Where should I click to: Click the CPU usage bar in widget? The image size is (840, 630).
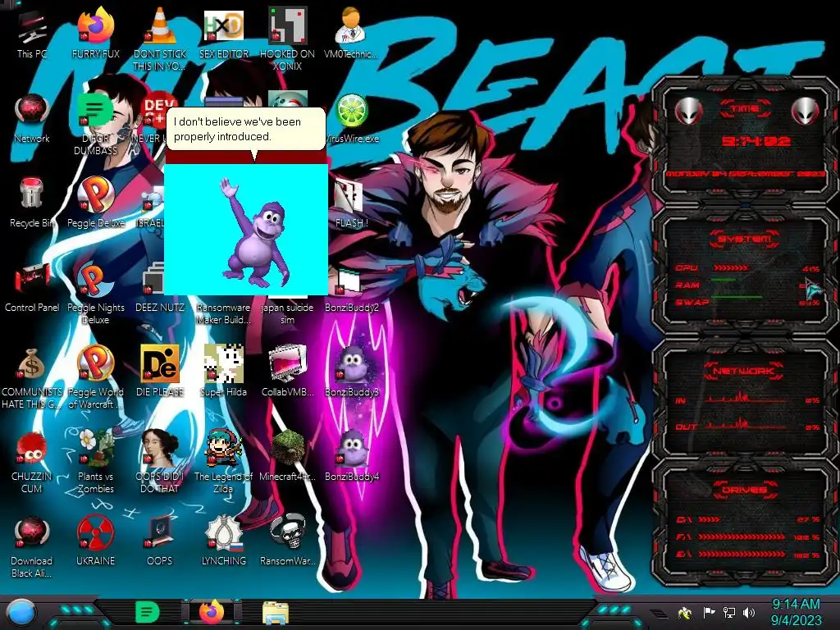(731, 267)
